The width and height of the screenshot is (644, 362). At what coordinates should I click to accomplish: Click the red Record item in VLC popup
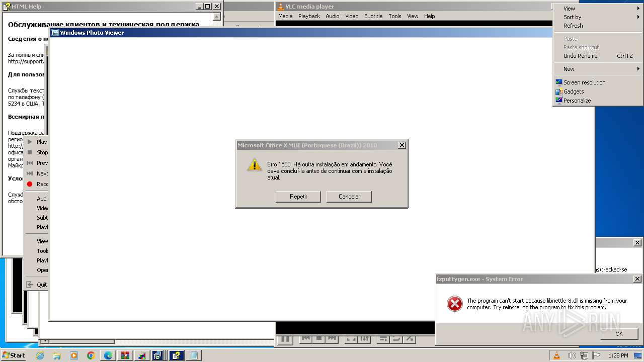tap(37, 184)
